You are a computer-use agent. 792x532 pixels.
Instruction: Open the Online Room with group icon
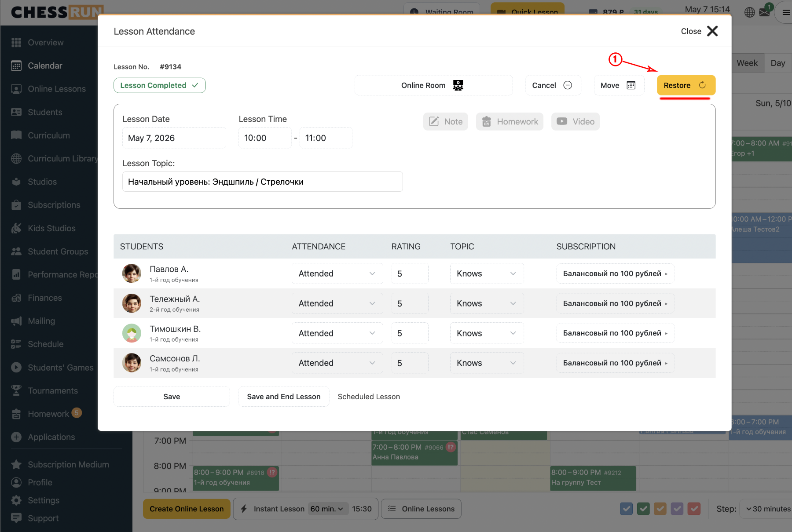coord(458,85)
